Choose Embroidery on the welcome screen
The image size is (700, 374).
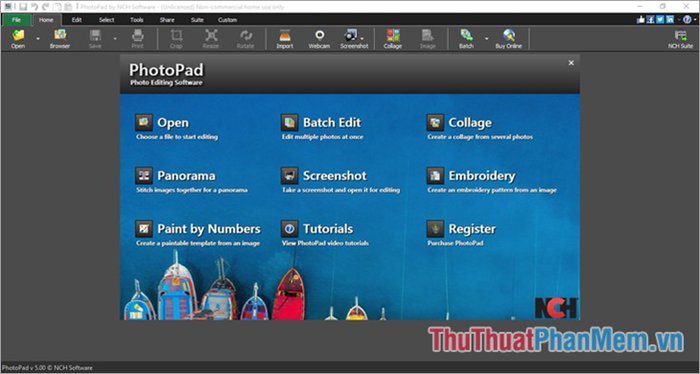coord(492,180)
